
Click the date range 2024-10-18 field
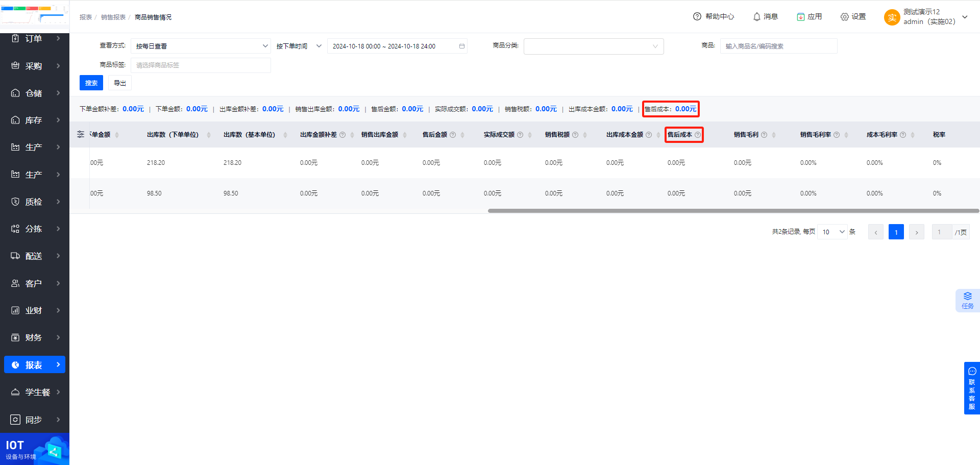coord(397,46)
